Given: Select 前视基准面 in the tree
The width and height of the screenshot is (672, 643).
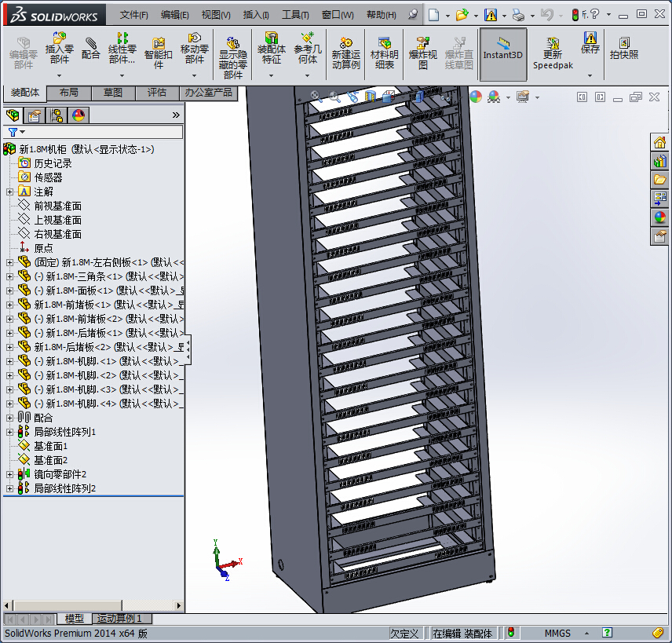Looking at the screenshot, I should 57,206.
